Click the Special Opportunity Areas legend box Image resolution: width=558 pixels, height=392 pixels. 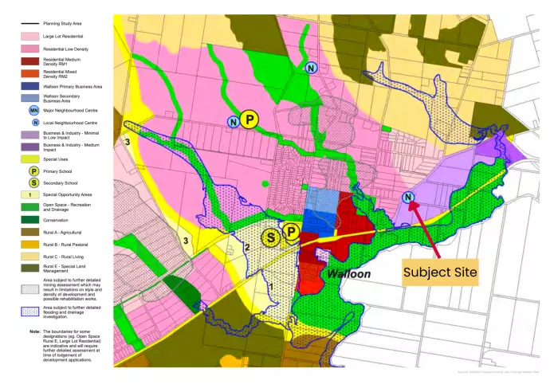click(34, 194)
